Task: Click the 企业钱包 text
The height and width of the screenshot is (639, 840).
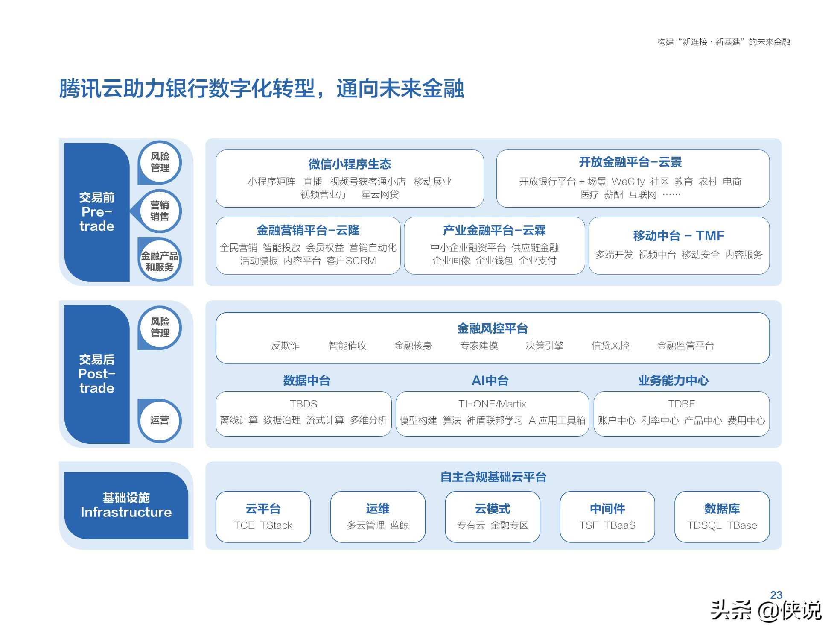Action: 494,261
